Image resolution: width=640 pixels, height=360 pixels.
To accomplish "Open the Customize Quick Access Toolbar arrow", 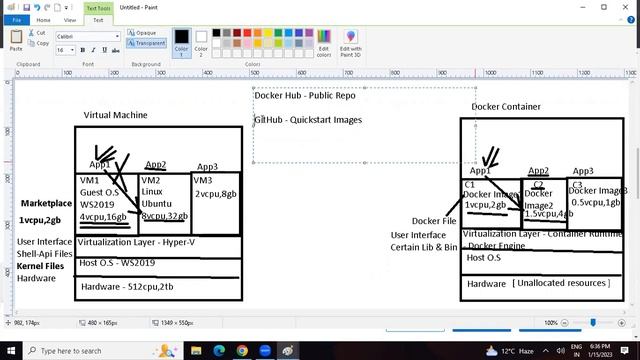I will click(x=66, y=7).
